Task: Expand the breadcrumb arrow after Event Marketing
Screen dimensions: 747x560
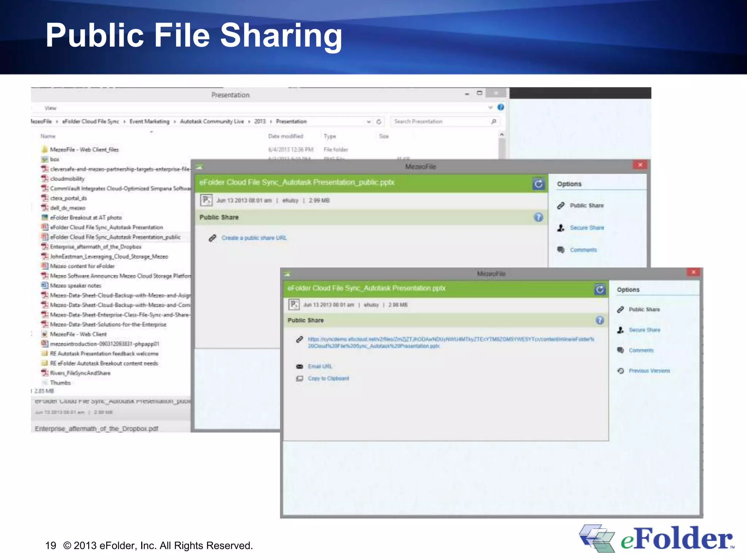Action: (175, 122)
